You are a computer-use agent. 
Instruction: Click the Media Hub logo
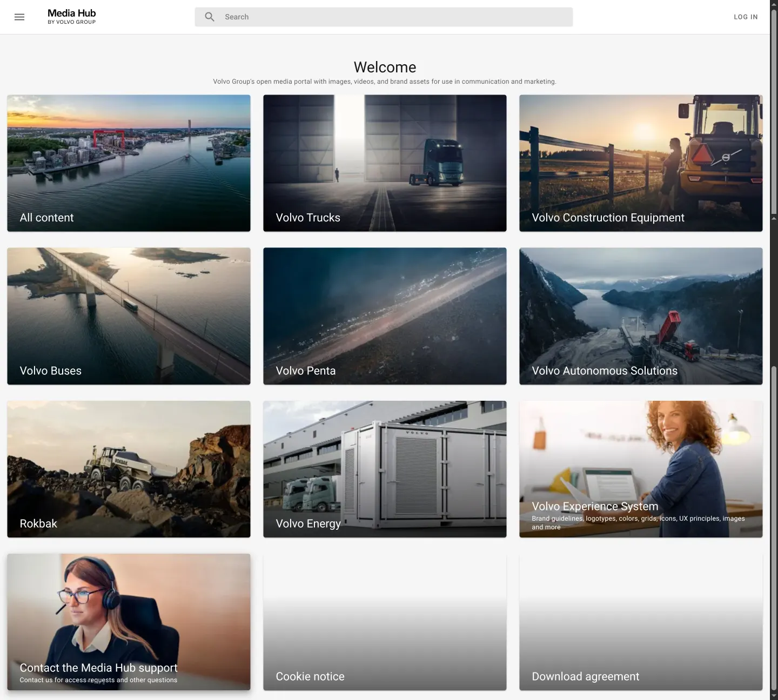(x=71, y=17)
